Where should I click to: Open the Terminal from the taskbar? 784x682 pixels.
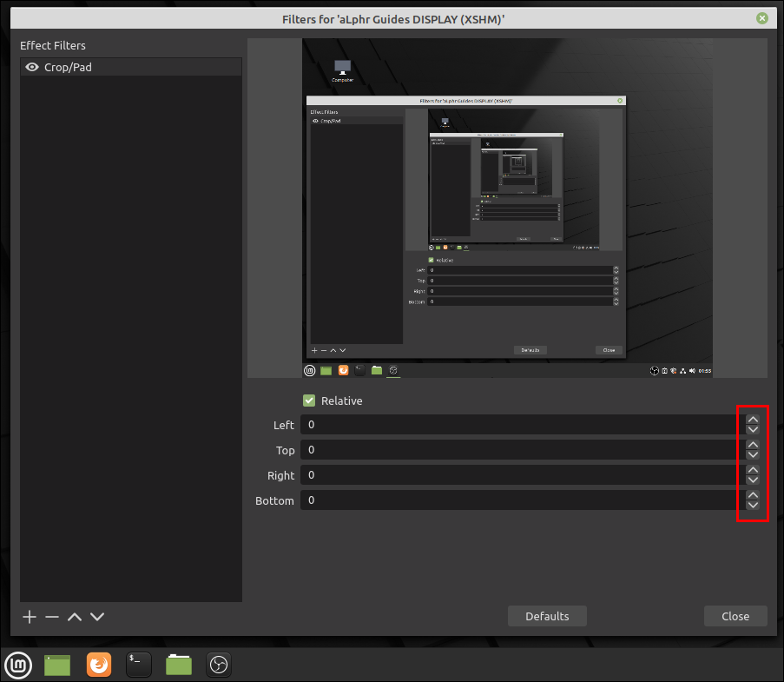139,665
